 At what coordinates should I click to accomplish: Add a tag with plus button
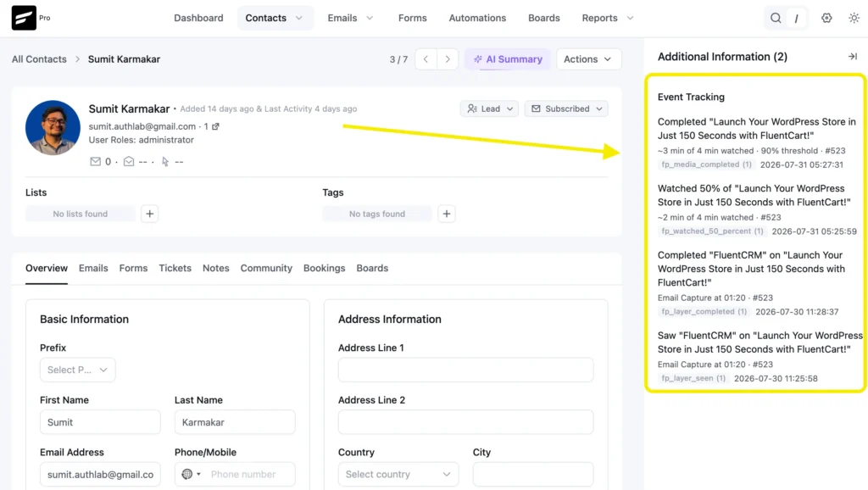(446, 214)
